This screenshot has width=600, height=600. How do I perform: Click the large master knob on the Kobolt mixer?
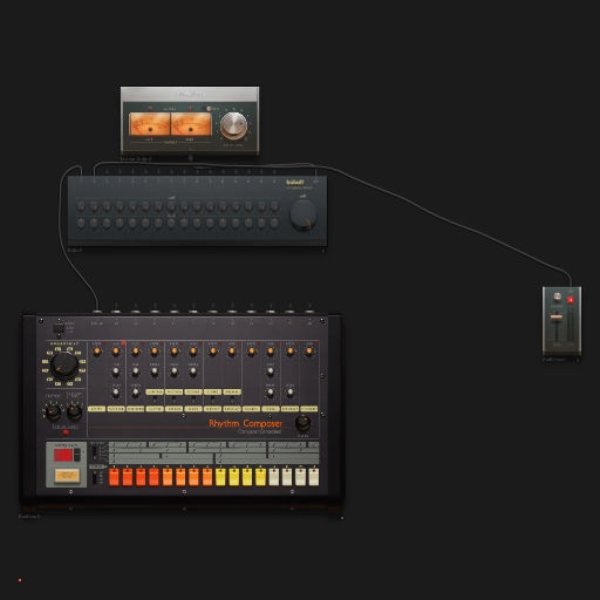[303, 215]
